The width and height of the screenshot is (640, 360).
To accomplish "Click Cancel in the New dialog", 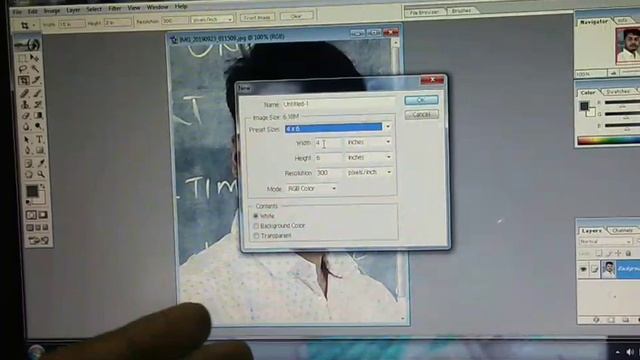I will pos(422,115).
